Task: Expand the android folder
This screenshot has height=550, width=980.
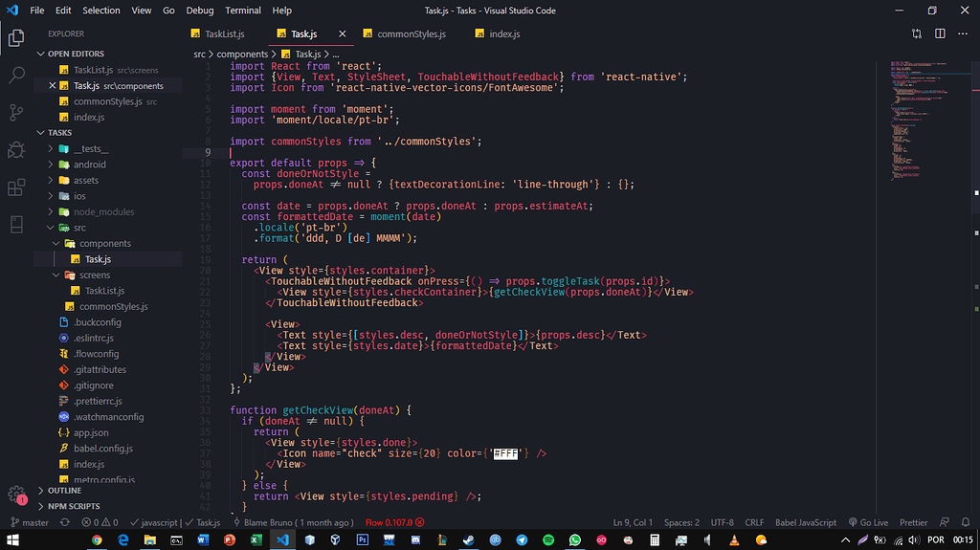Action: (89, 165)
